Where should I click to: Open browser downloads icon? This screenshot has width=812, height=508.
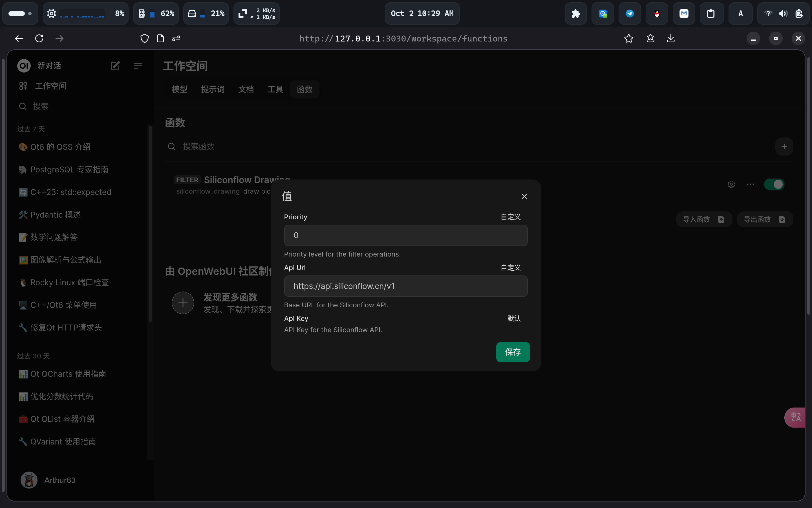pos(670,39)
